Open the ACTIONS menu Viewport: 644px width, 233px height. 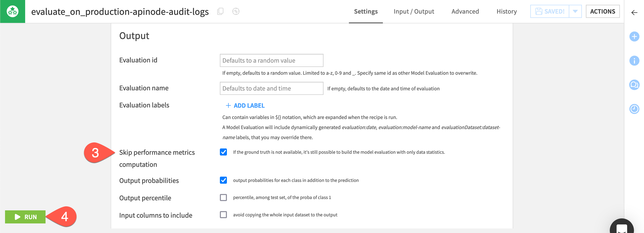pyautogui.click(x=603, y=11)
